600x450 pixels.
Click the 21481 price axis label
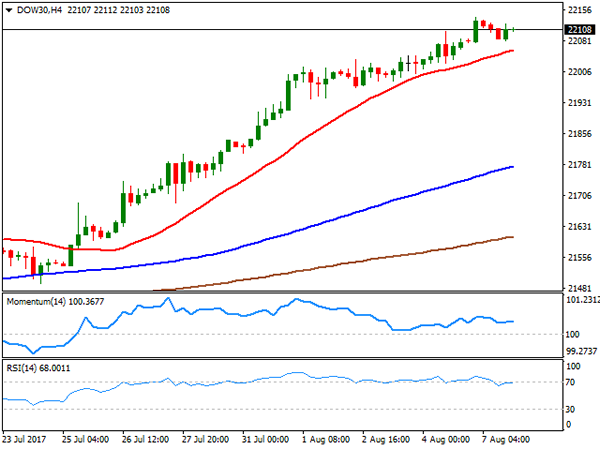coord(579,288)
